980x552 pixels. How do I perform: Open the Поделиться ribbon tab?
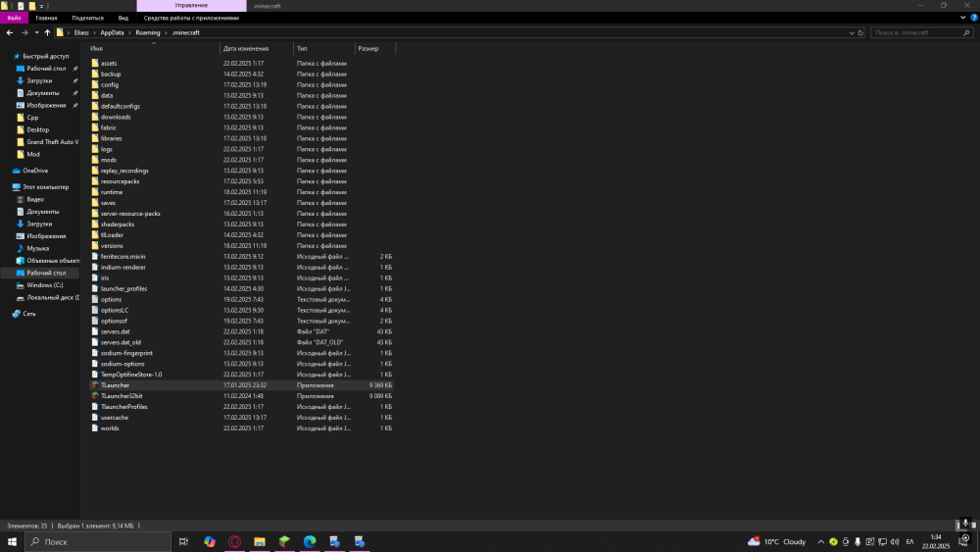click(87, 18)
